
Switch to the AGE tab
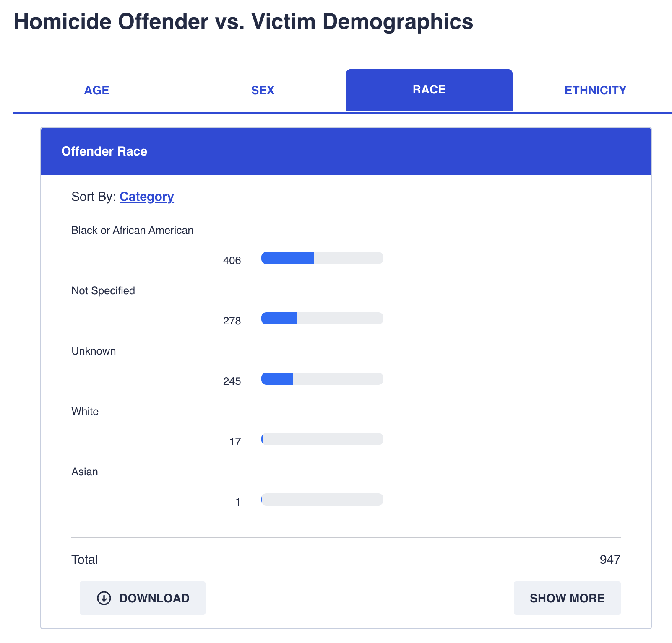pos(96,90)
